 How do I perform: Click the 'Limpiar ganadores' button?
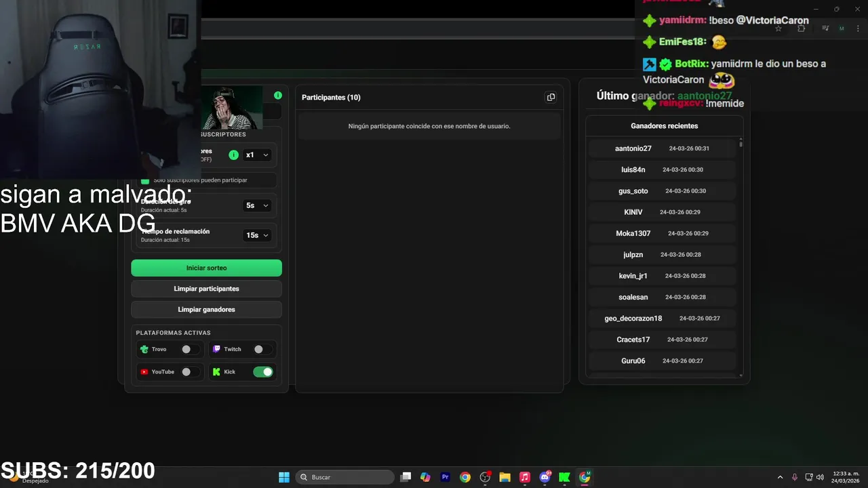click(x=206, y=310)
